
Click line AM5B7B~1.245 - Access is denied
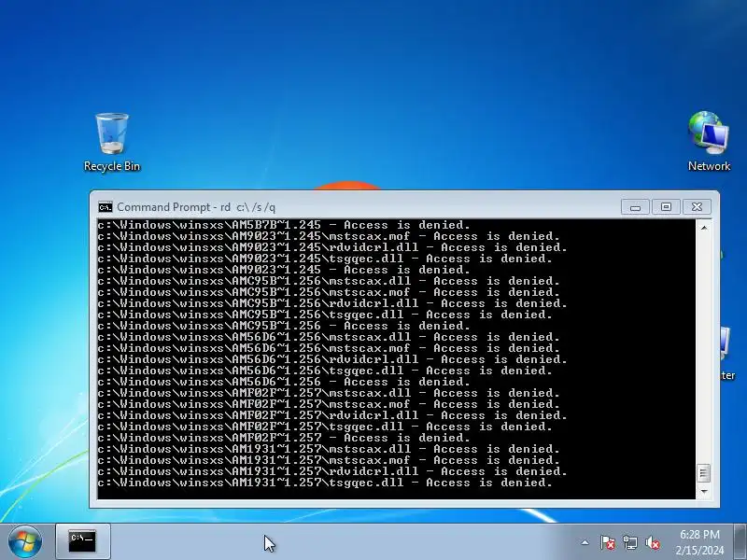(284, 225)
